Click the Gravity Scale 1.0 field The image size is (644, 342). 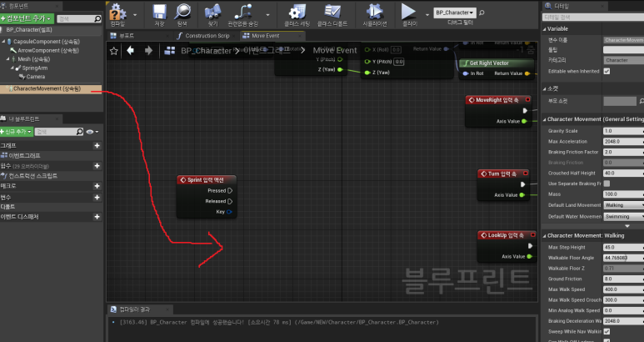click(624, 131)
